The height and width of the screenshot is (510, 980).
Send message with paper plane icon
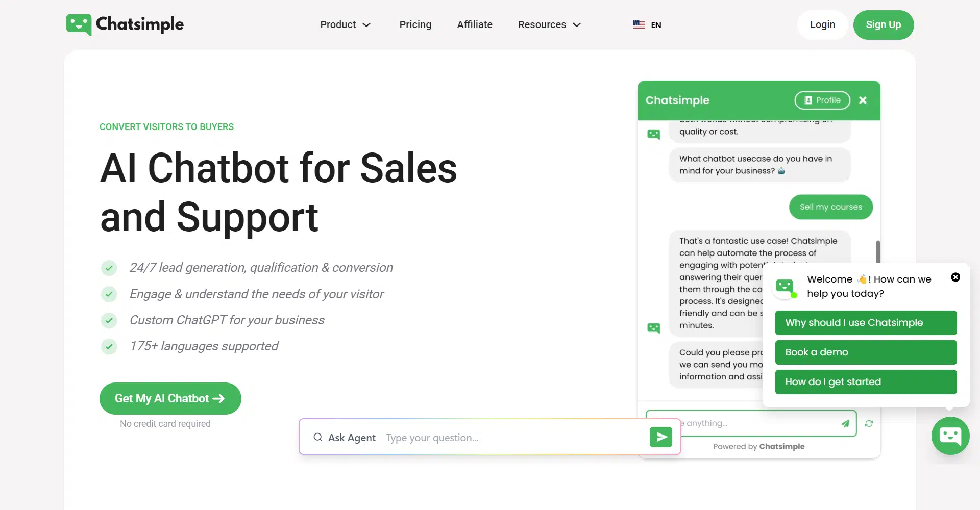click(x=845, y=423)
